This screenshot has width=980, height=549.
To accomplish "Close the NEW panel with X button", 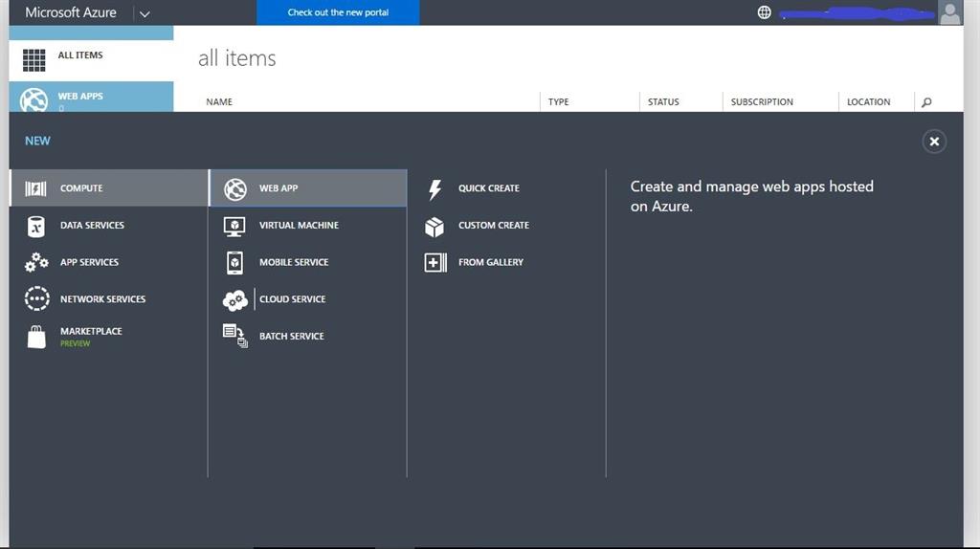I will (934, 142).
